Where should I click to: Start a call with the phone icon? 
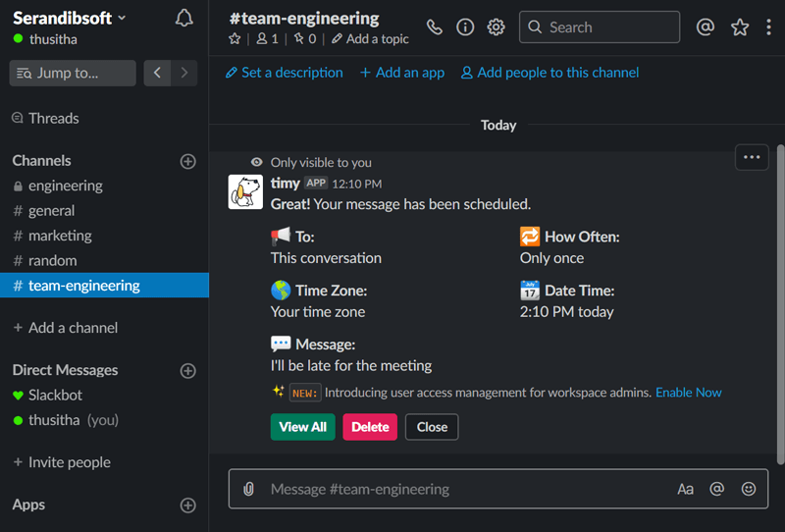tap(434, 27)
